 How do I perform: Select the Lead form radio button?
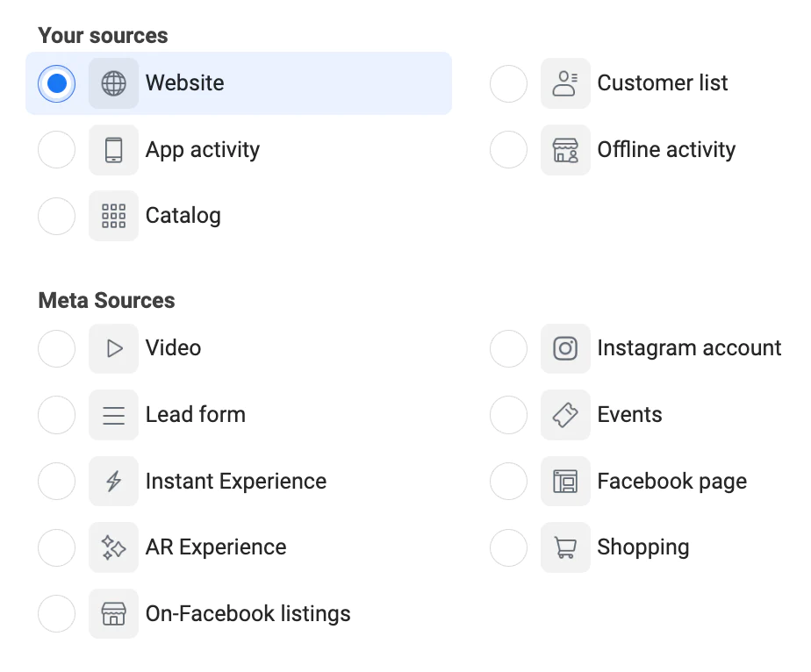click(x=57, y=415)
